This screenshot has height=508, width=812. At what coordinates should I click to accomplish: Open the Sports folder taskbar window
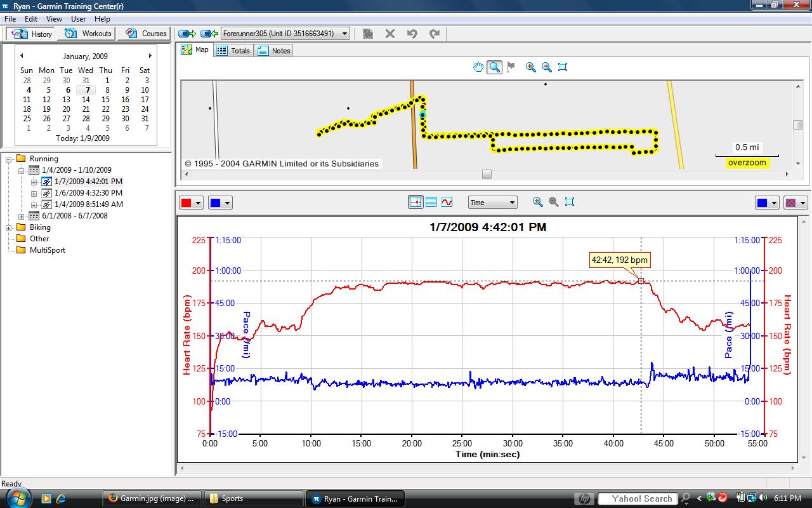tap(254, 498)
